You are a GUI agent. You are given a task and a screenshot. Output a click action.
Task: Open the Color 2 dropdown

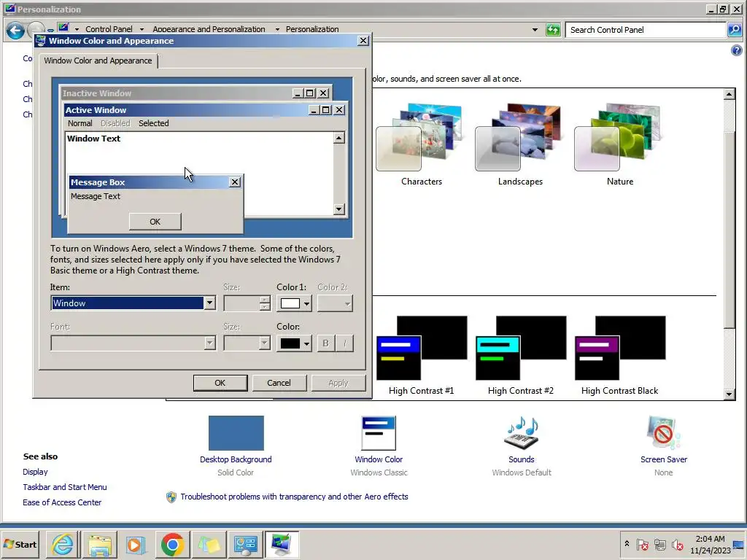[335, 303]
